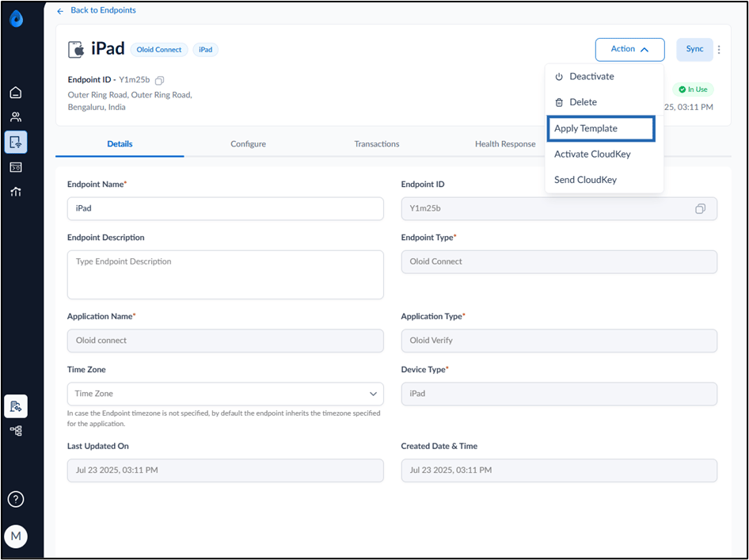The height and width of the screenshot is (560, 749).
Task: Copy Endpoint ID from the Y1m25b field
Action: 700,209
